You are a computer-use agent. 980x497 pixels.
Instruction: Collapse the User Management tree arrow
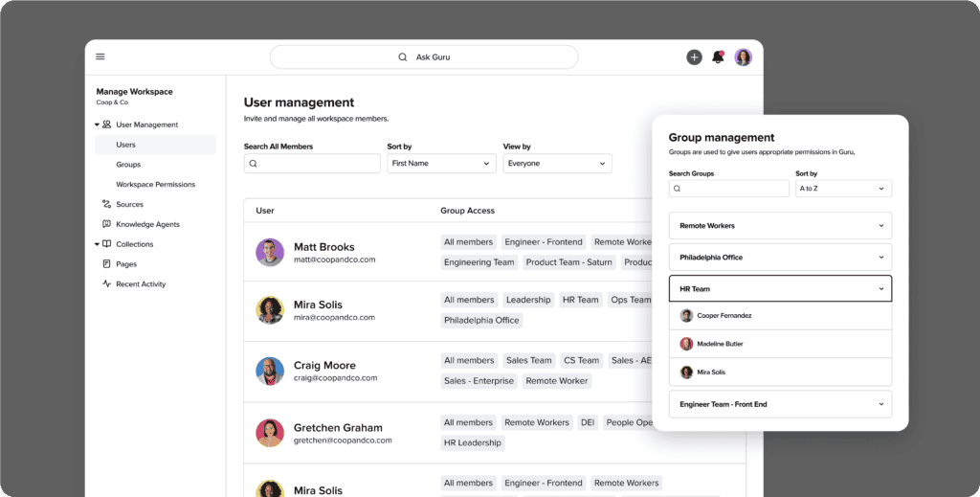(97, 124)
